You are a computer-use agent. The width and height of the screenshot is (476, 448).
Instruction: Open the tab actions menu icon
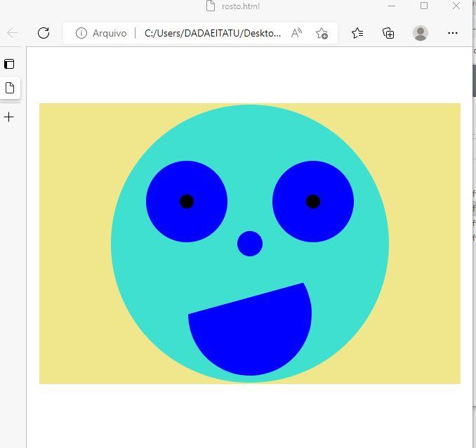coord(9,64)
